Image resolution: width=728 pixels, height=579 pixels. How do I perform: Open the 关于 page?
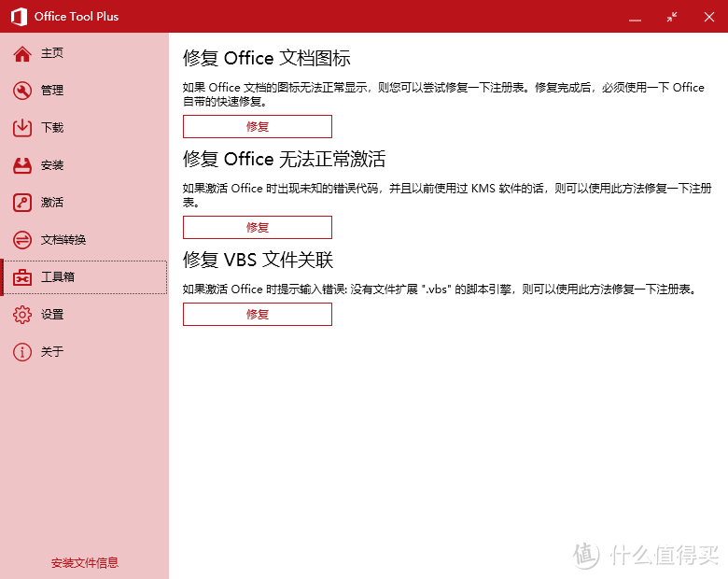[x=85, y=352]
